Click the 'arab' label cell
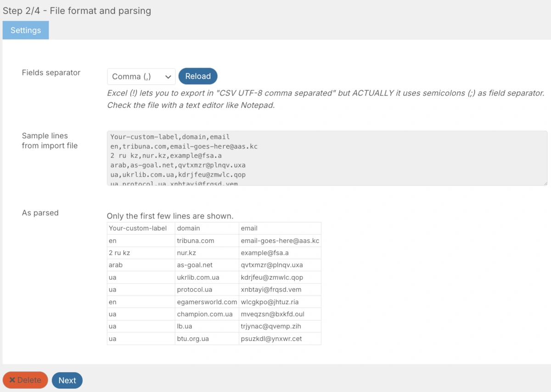551x392 pixels. pyautogui.click(x=141, y=265)
